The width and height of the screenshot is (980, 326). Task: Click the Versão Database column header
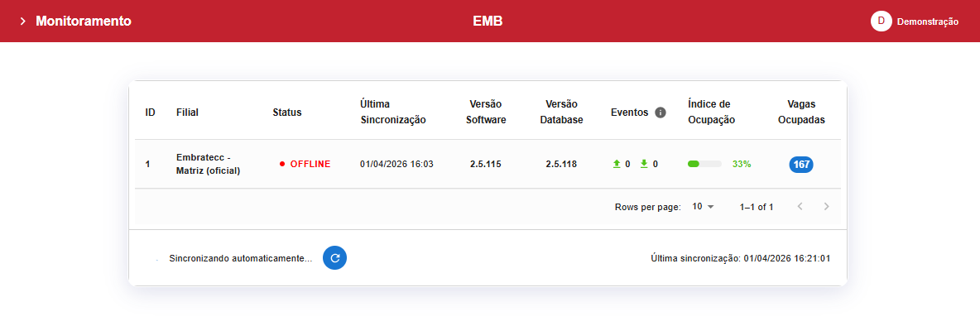(561, 112)
